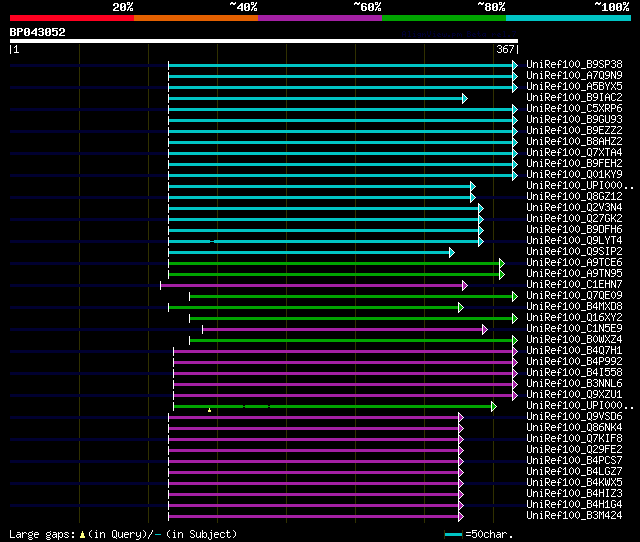
Task: Click the green arrowhead ending the B4MXD8 bar
Action: click(461, 308)
